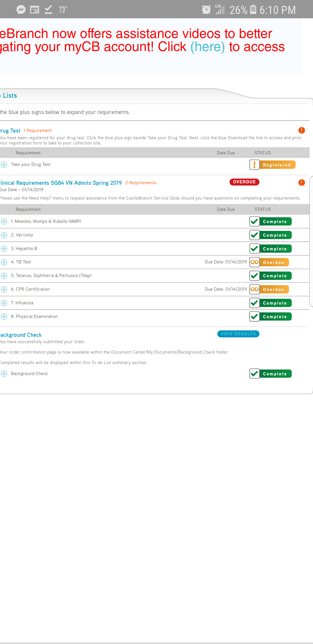Open the Drug Test section heading

coord(10,131)
